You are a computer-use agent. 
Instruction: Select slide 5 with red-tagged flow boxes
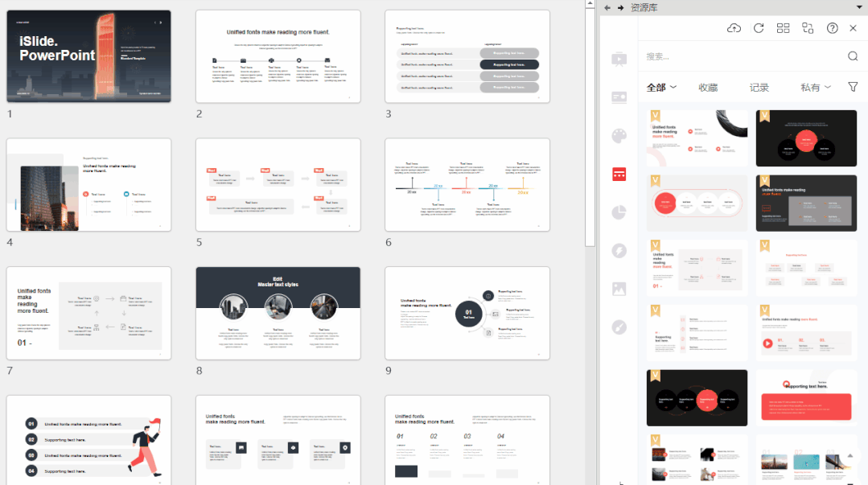pos(278,184)
